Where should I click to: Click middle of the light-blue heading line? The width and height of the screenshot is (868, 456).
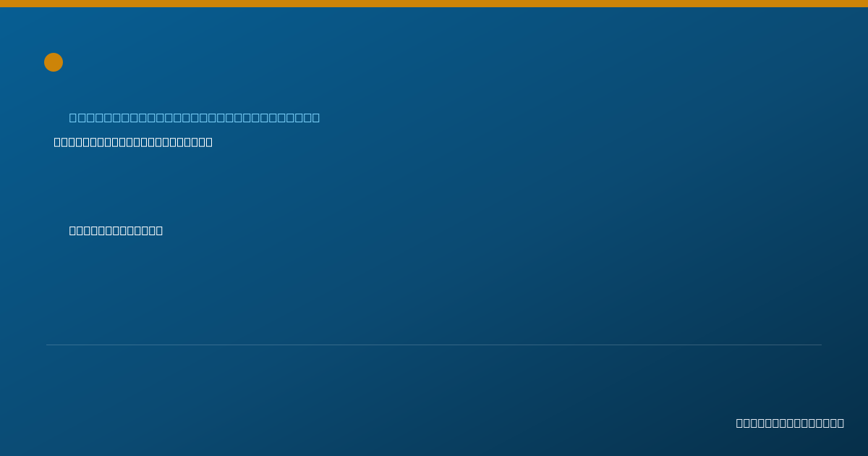click(x=195, y=117)
